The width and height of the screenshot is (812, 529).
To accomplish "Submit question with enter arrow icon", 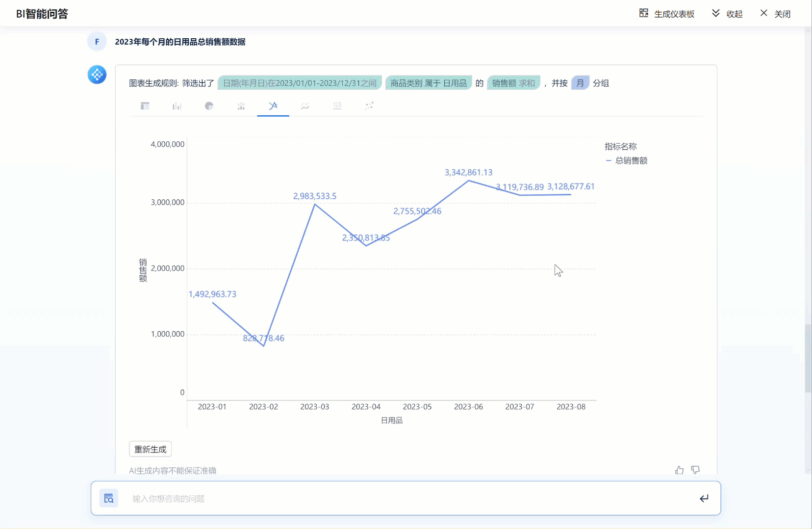I will tap(704, 499).
